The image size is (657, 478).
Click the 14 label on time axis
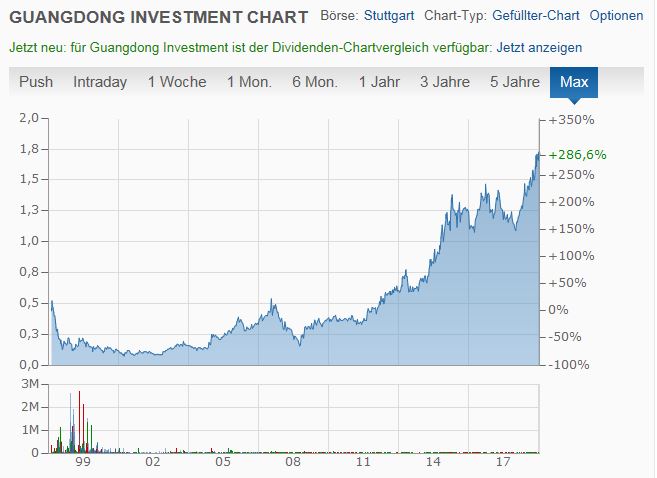tap(433, 463)
